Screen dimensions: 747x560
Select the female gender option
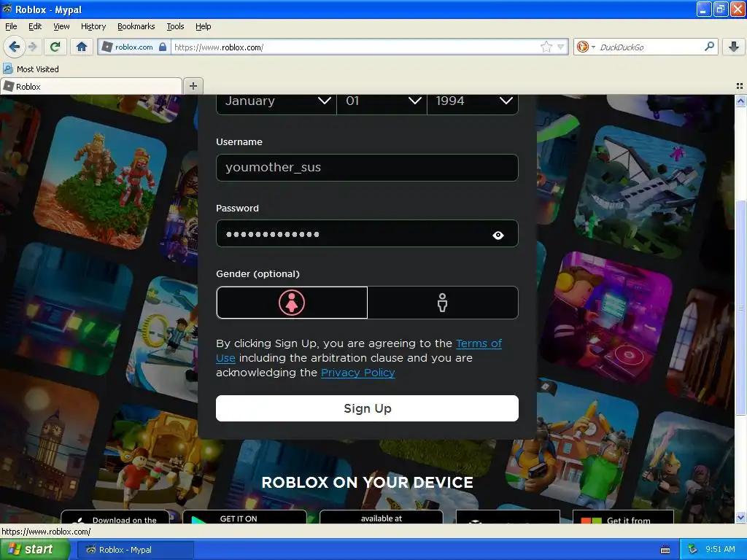(292, 303)
